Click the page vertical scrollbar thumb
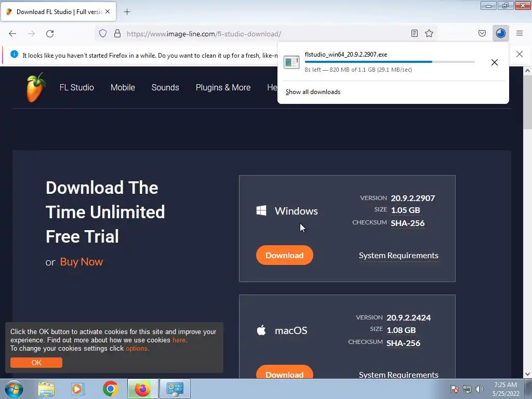The height and width of the screenshot is (399, 532). (x=527, y=102)
